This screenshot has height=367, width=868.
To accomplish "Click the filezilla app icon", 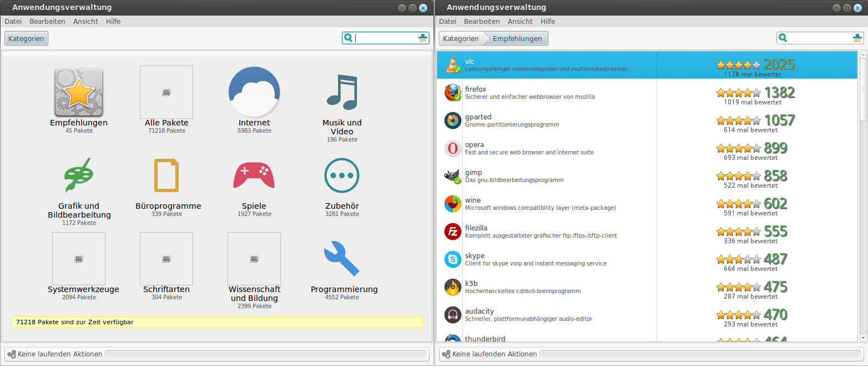I will click(x=453, y=232).
